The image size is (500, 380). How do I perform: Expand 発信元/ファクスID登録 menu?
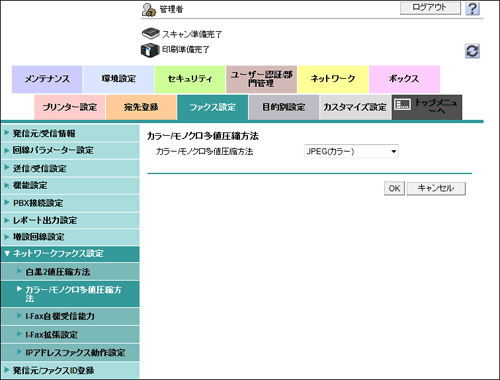[x=70, y=370]
